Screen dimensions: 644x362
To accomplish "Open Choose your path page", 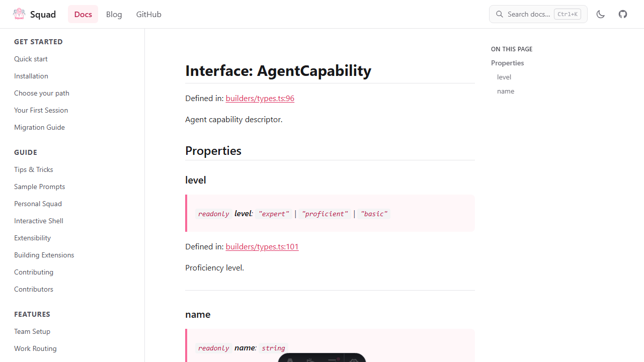I will (42, 93).
